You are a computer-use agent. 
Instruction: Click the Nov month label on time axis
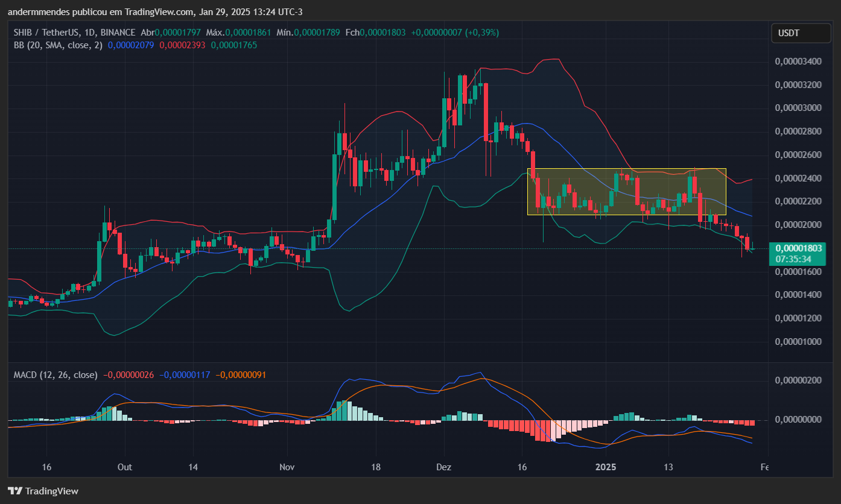tap(287, 467)
